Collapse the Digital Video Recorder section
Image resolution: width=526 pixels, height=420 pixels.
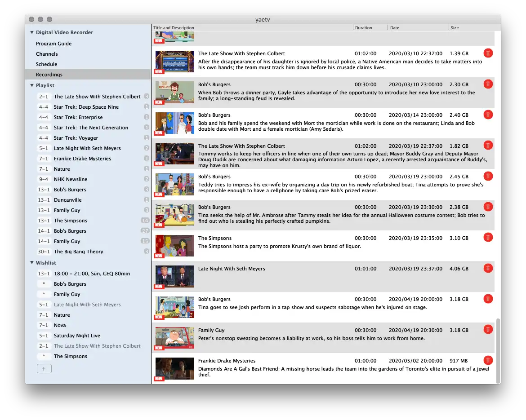pos(32,32)
